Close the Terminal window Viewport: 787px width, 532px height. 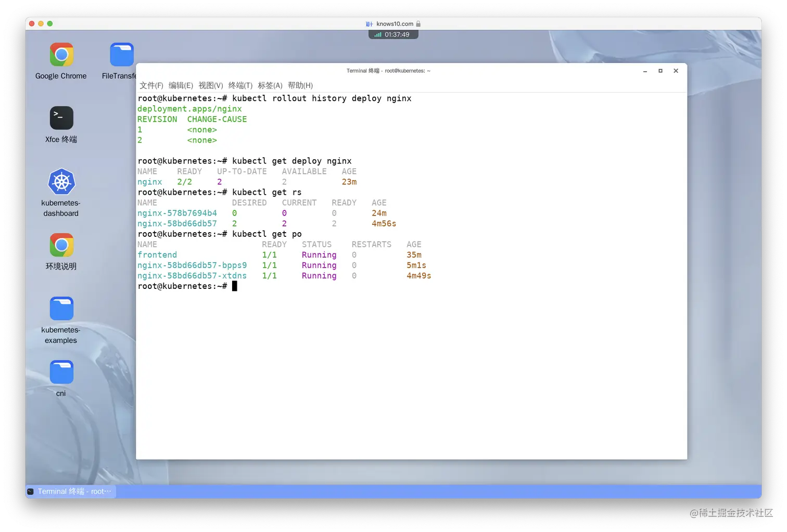tap(676, 71)
